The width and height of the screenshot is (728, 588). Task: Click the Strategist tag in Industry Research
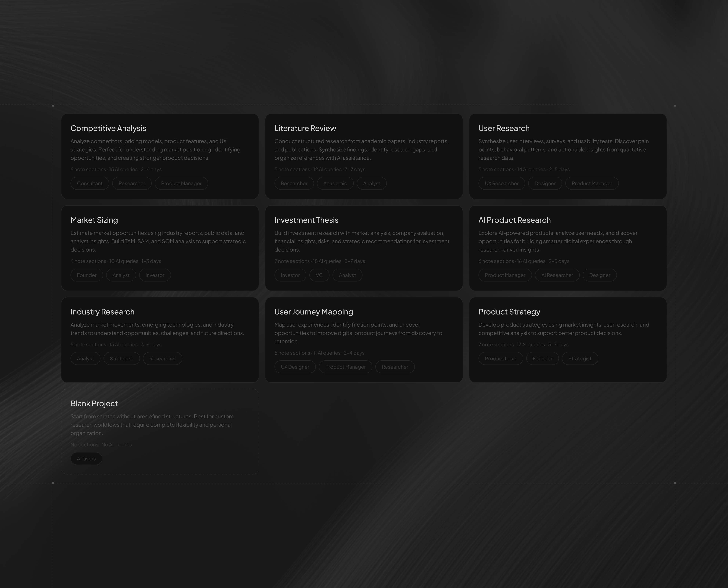(x=121, y=358)
